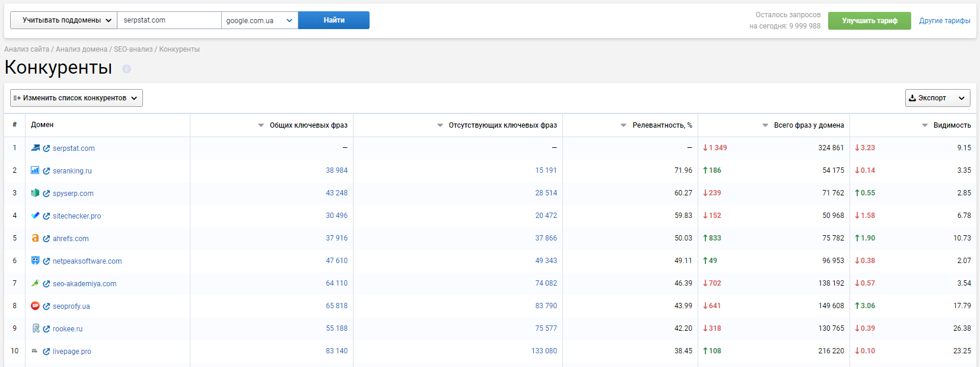The height and width of the screenshot is (367, 980).
Task: Open external link icon for spyserp.com
Action: tap(46, 194)
